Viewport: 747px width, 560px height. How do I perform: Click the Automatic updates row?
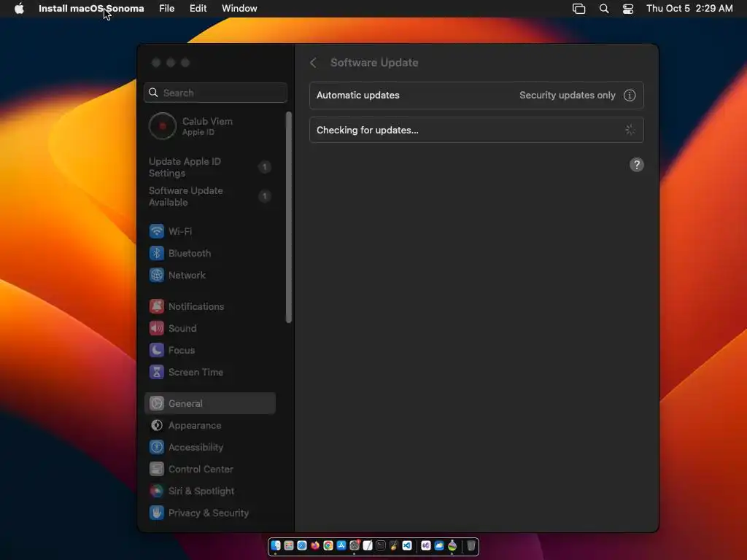tap(476, 96)
